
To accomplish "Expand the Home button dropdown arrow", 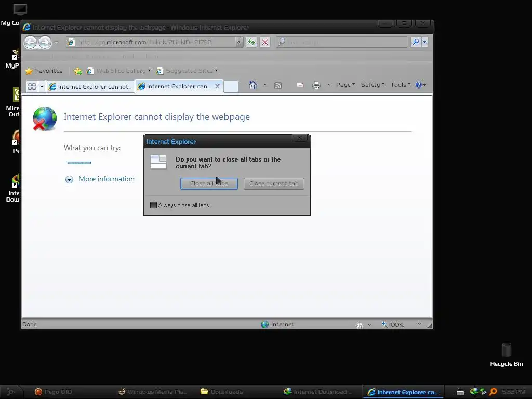I will point(265,85).
